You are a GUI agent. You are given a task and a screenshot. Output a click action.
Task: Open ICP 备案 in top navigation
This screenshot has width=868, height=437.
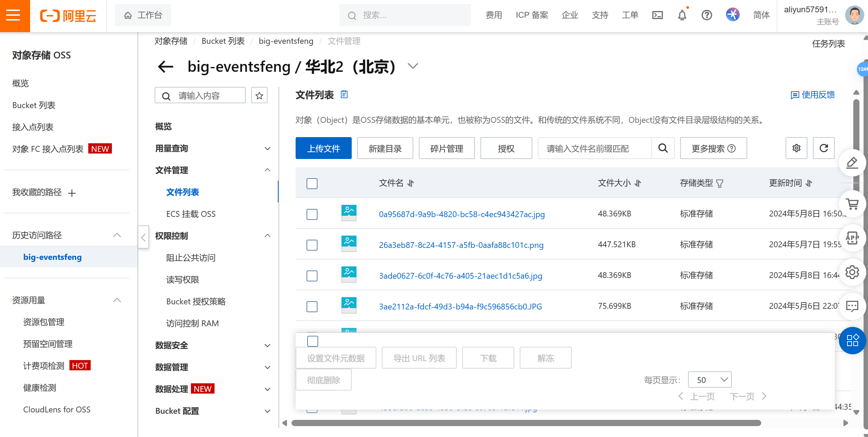click(532, 15)
